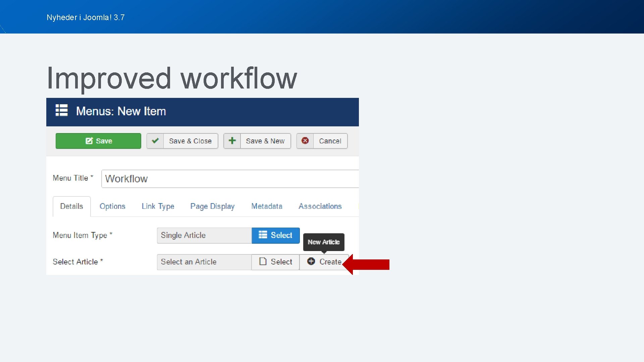Click the list icon on the blue Select button

(x=263, y=235)
